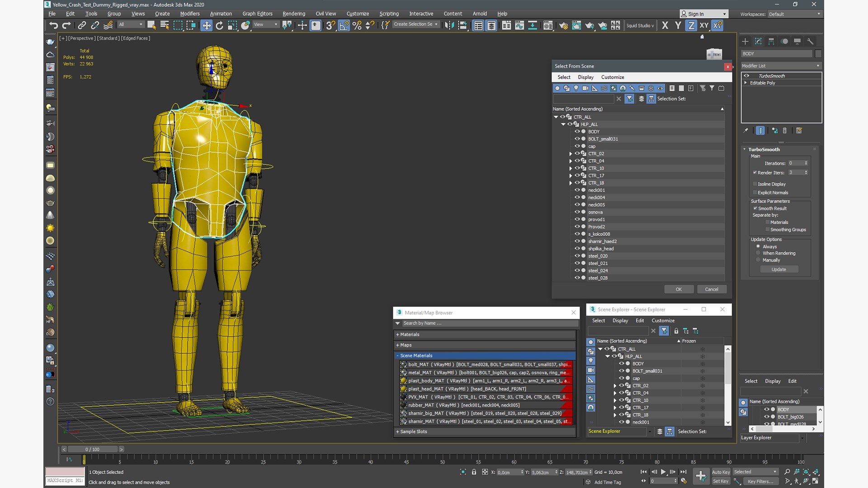Activate the Select and Link tool
868x488 pixels.
click(x=82, y=25)
